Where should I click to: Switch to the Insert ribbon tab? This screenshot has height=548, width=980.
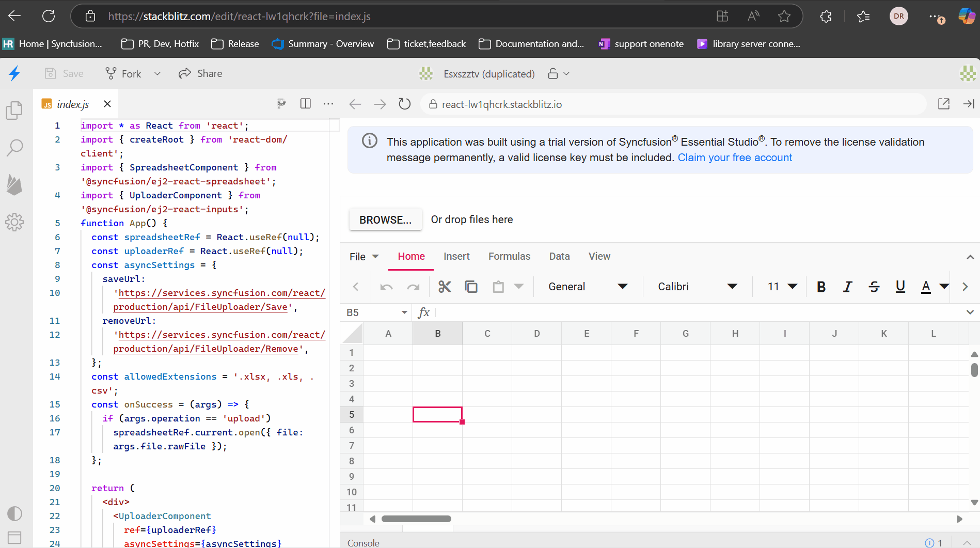[456, 256]
